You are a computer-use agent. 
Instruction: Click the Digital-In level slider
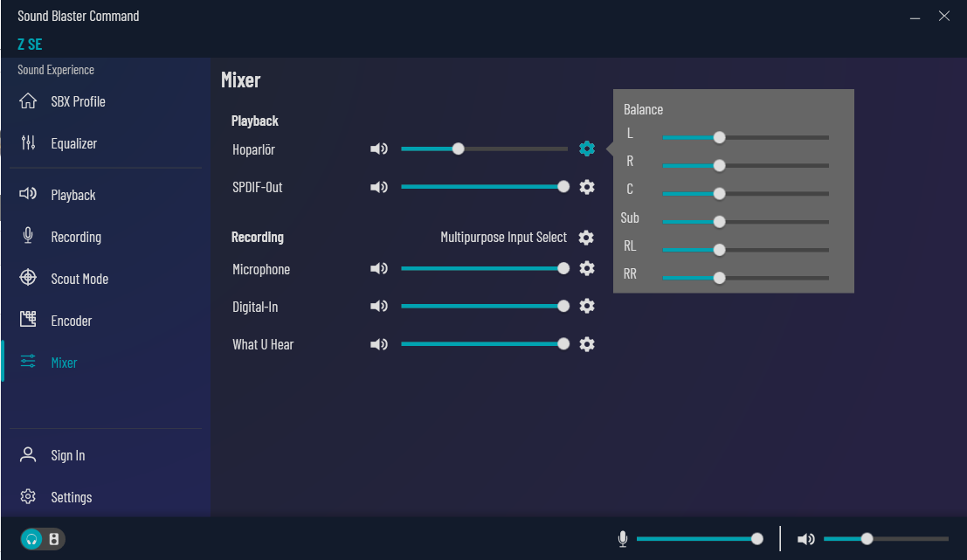click(485, 306)
